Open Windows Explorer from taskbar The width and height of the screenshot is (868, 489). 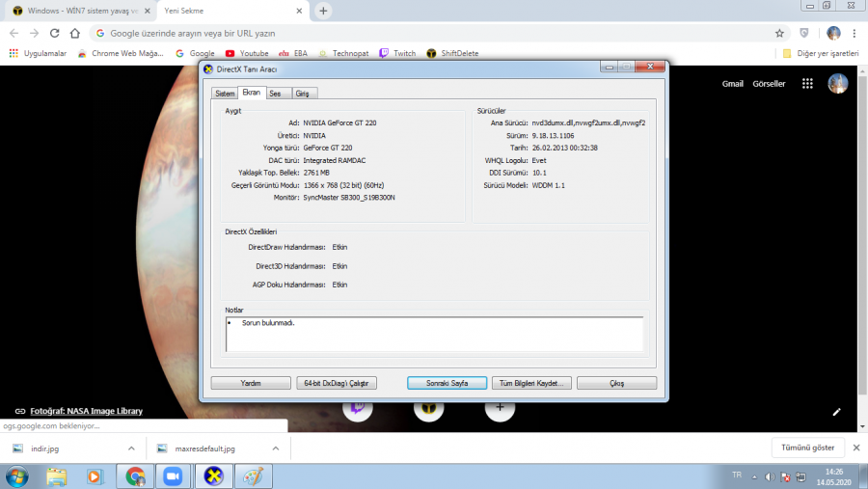pyautogui.click(x=57, y=476)
